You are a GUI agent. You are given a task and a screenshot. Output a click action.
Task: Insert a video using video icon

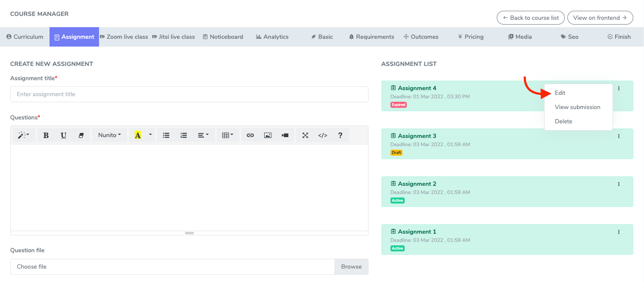click(285, 135)
